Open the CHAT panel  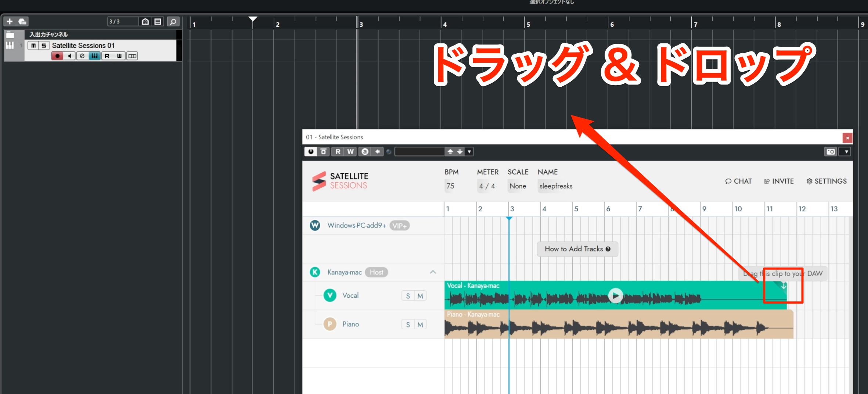point(739,181)
